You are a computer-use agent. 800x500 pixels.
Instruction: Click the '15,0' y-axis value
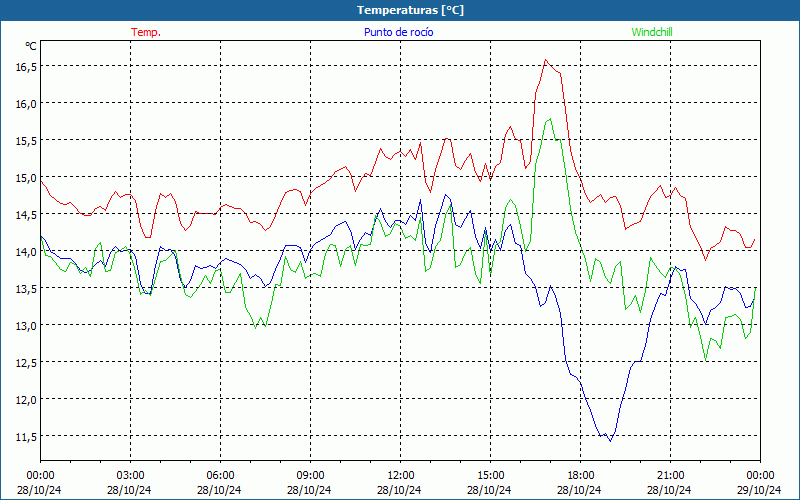[x=27, y=178]
